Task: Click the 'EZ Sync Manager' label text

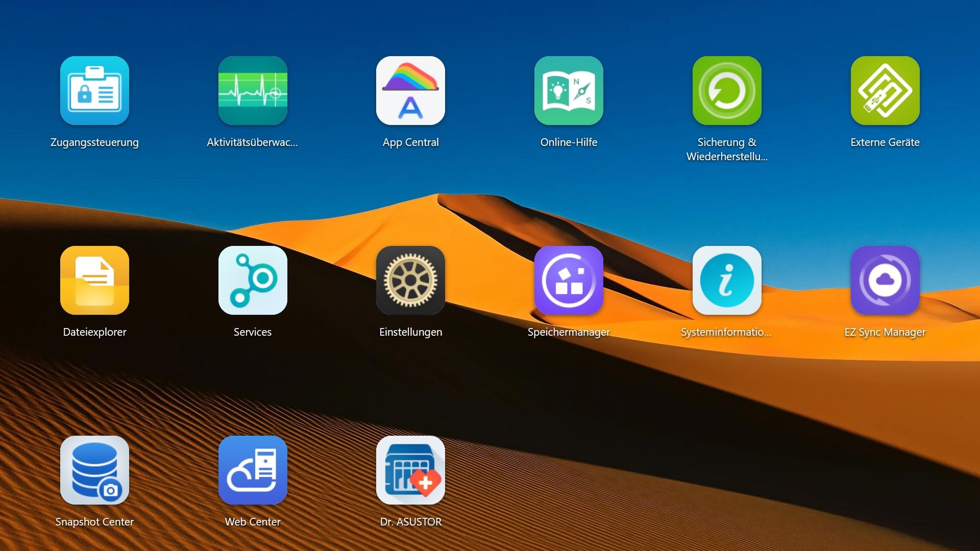Action: (x=885, y=332)
